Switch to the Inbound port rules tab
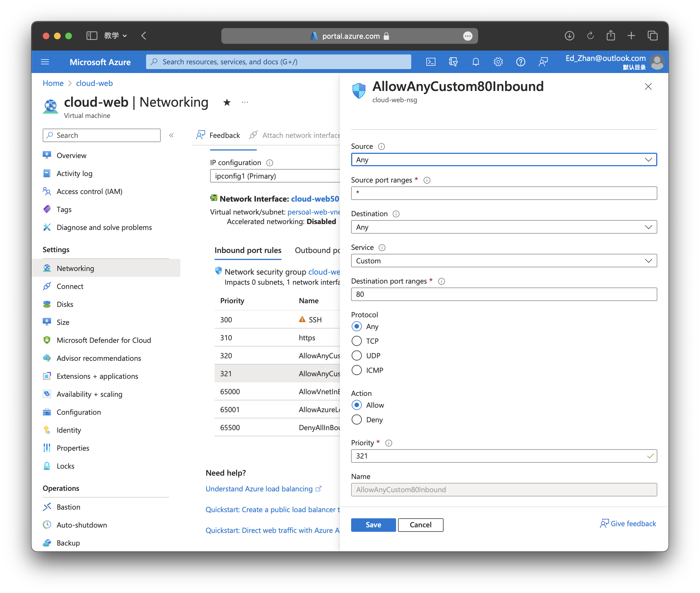This screenshot has width=700, height=593. pyautogui.click(x=248, y=250)
